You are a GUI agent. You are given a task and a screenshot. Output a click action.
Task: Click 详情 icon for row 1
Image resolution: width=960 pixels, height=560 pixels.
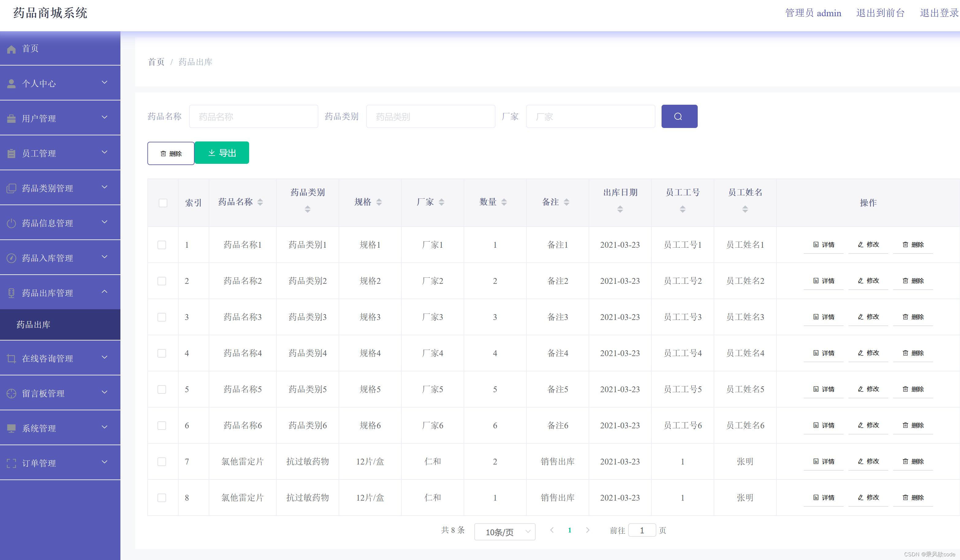(x=816, y=245)
